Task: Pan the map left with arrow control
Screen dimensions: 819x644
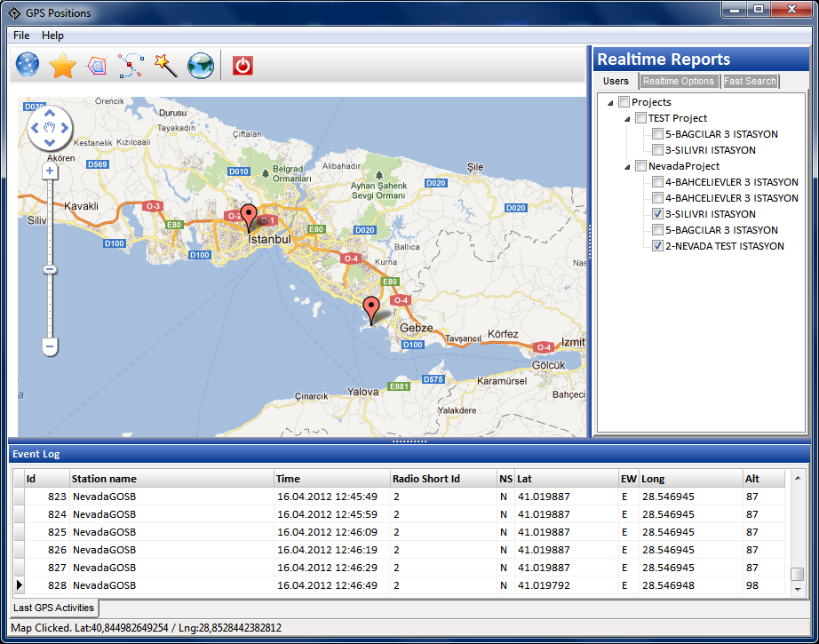Action: 35,128
